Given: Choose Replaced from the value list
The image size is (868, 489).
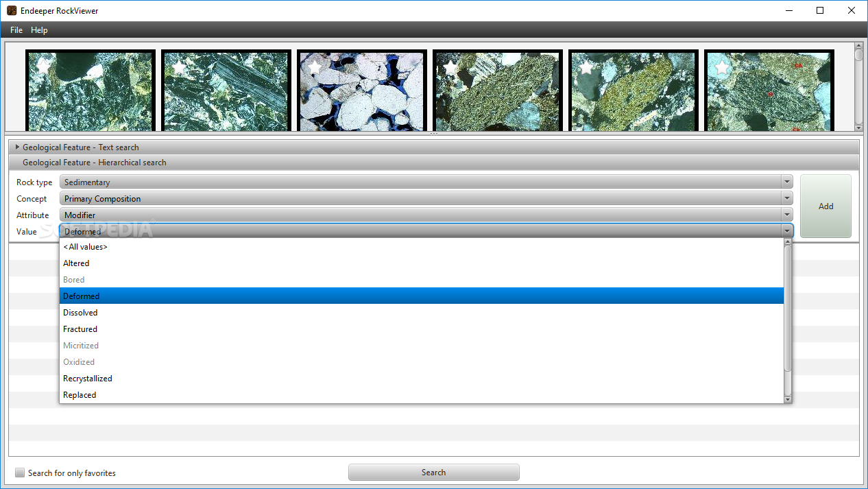Looking at the screenshot, I should click(422, 395).
